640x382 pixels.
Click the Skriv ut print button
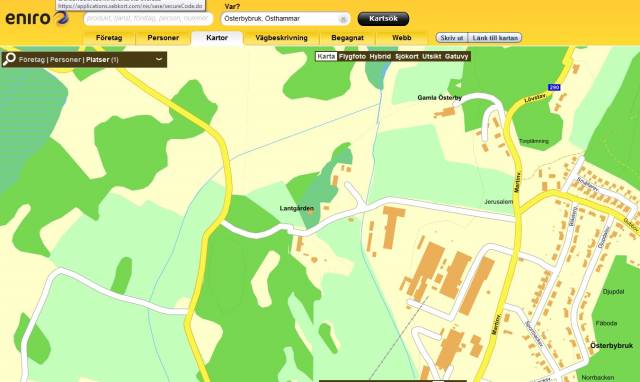coord(452,38)
